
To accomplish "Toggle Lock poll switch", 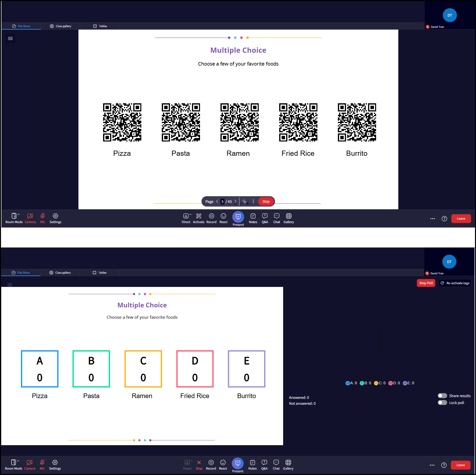I will [x=442, y=403].
